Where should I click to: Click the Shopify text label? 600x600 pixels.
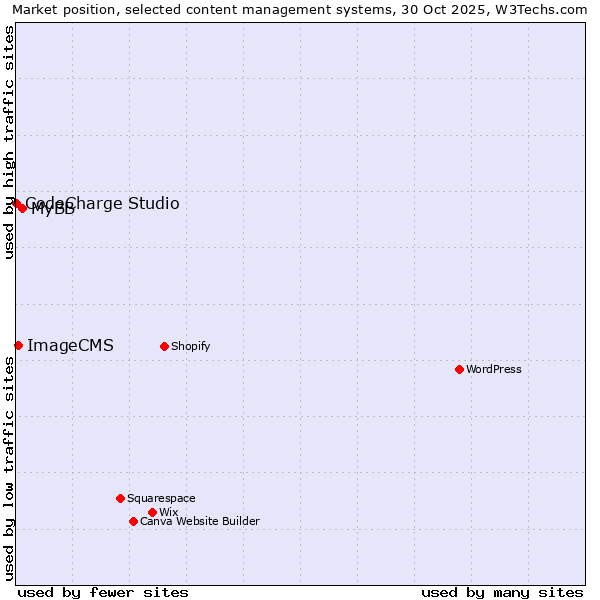coord(190,346)
